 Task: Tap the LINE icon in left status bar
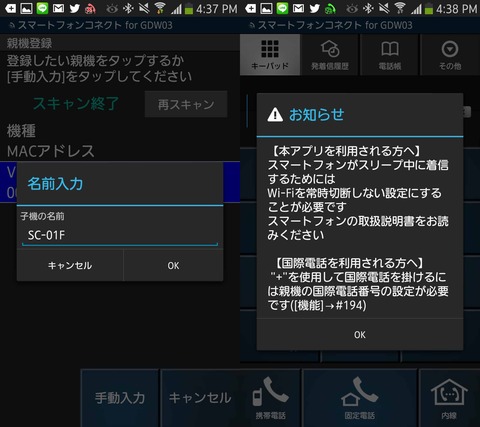42,8
